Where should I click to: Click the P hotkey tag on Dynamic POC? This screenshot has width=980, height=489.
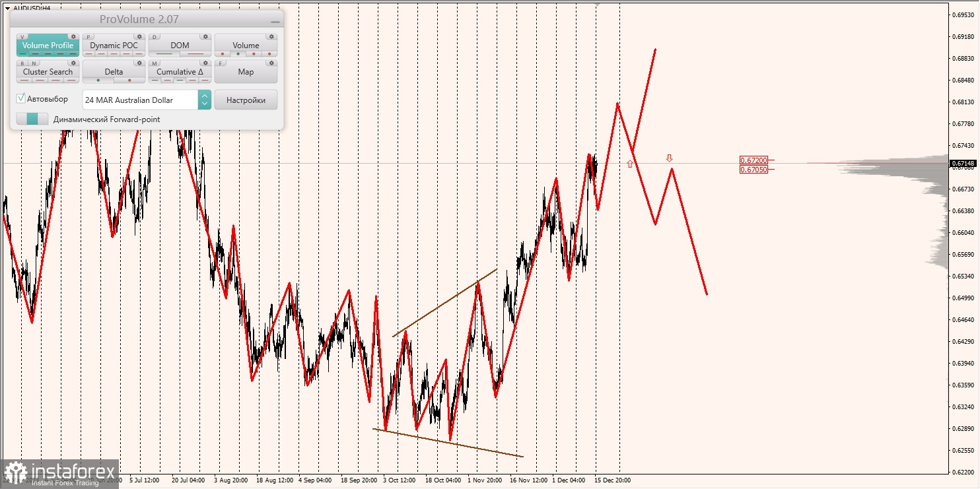89,37
